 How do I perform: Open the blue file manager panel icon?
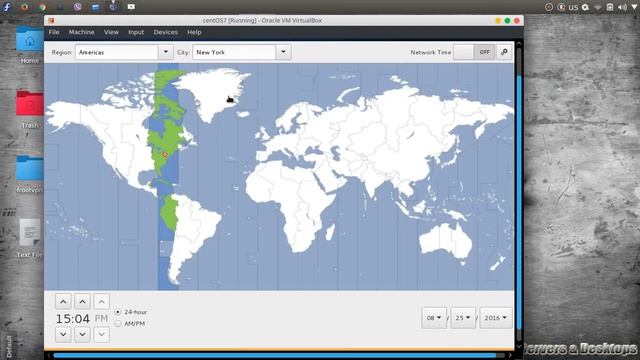[x=96, y=7]
